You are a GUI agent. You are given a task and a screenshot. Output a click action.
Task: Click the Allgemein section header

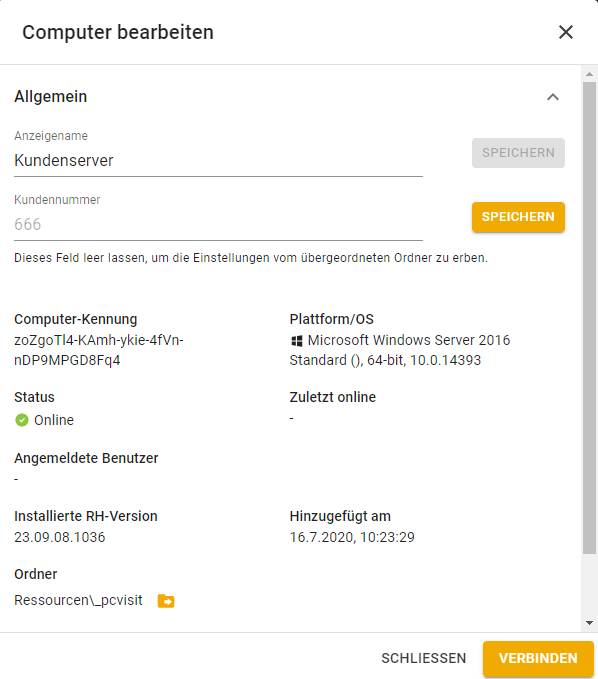pos(51,97)
